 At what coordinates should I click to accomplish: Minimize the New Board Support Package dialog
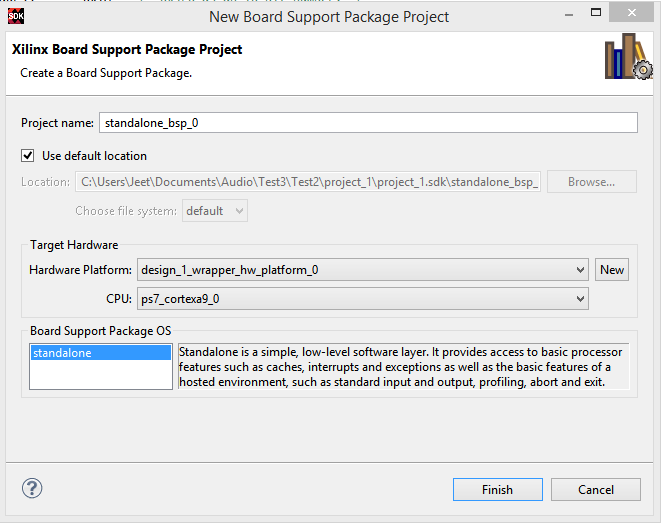(569, 15)
